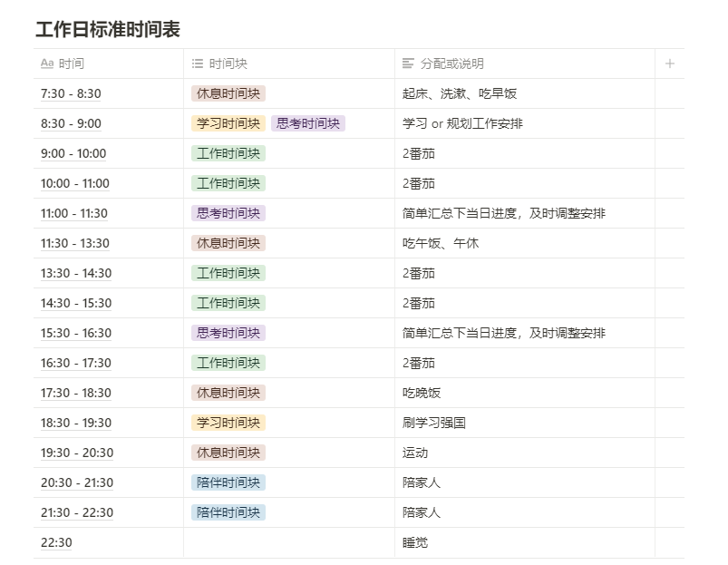Click 2番茄 cell in 13:30 - 14:30 row

click(525, 273)
